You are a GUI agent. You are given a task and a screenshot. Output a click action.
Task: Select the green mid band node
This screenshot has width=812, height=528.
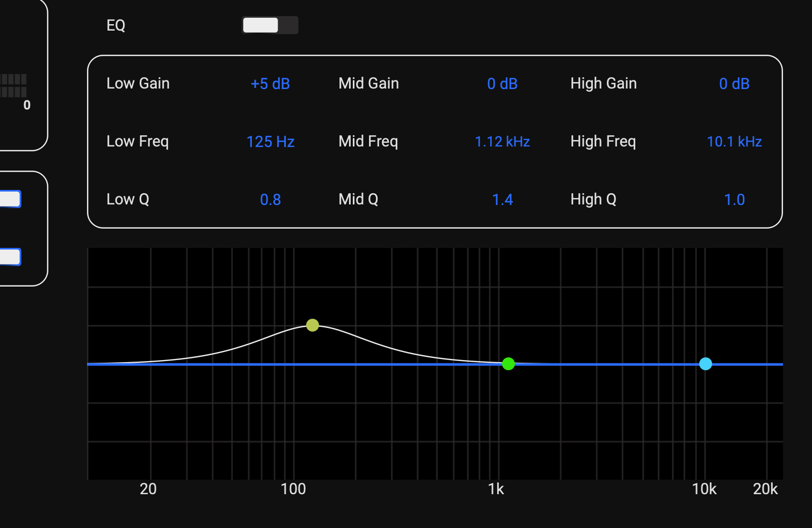pyautogui.click(x=509, y=364)
